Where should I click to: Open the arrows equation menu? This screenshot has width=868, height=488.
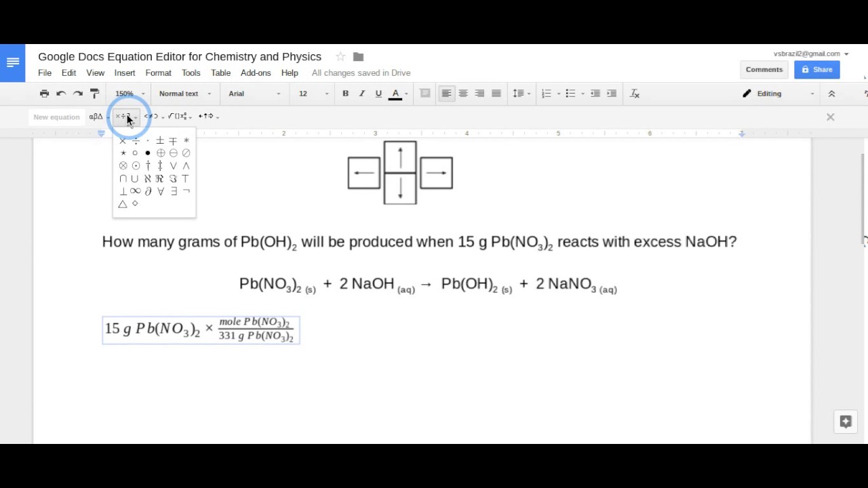point(208,117)
